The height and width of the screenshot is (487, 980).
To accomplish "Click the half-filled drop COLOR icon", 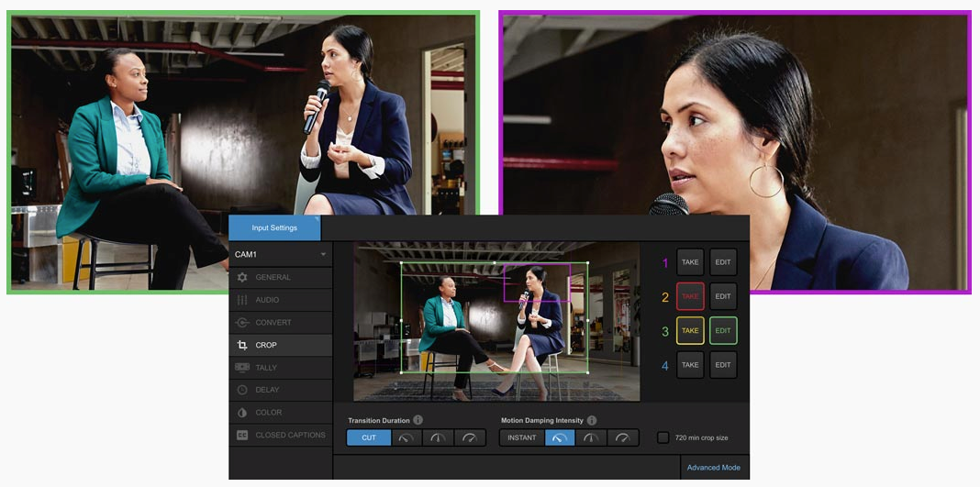I will click(x=242, y=412).
